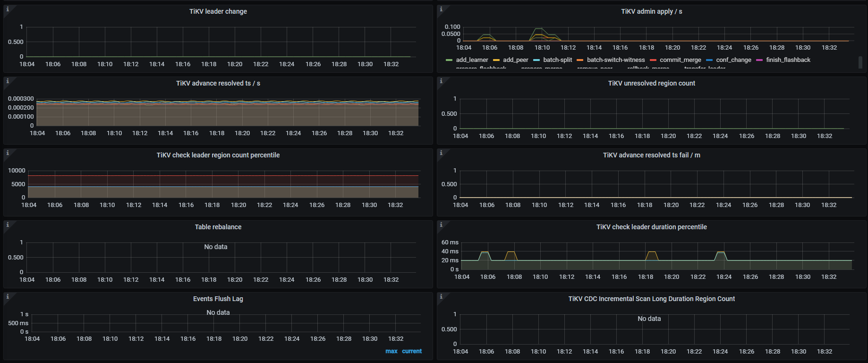Open TiKV unresolved region count panel menu

pos(652,83)
